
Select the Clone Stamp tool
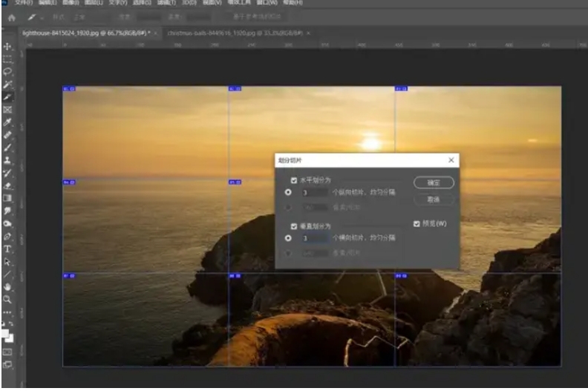[x=7, y=160]
